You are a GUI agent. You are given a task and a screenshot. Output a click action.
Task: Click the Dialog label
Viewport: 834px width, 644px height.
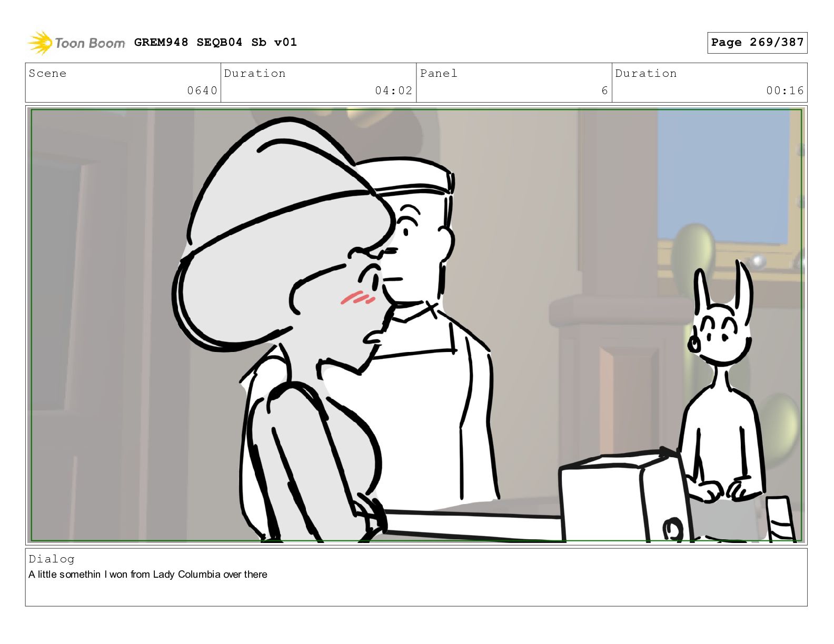pyautogui.click(x=52, y=559)
